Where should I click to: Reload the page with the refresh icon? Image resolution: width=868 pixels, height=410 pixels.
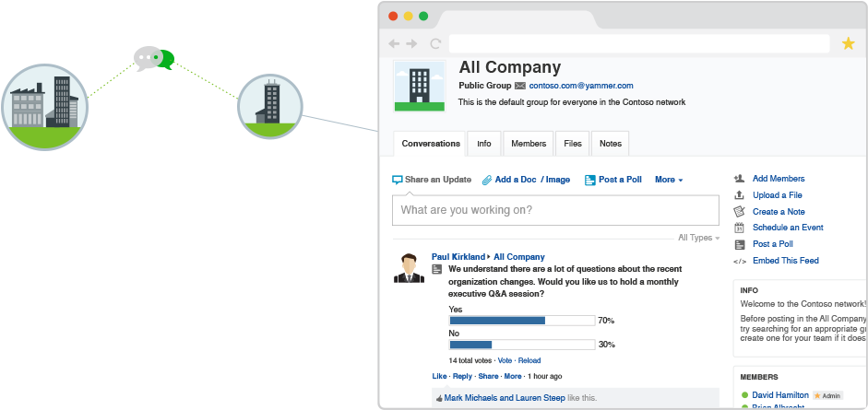[x=435, y=43]
